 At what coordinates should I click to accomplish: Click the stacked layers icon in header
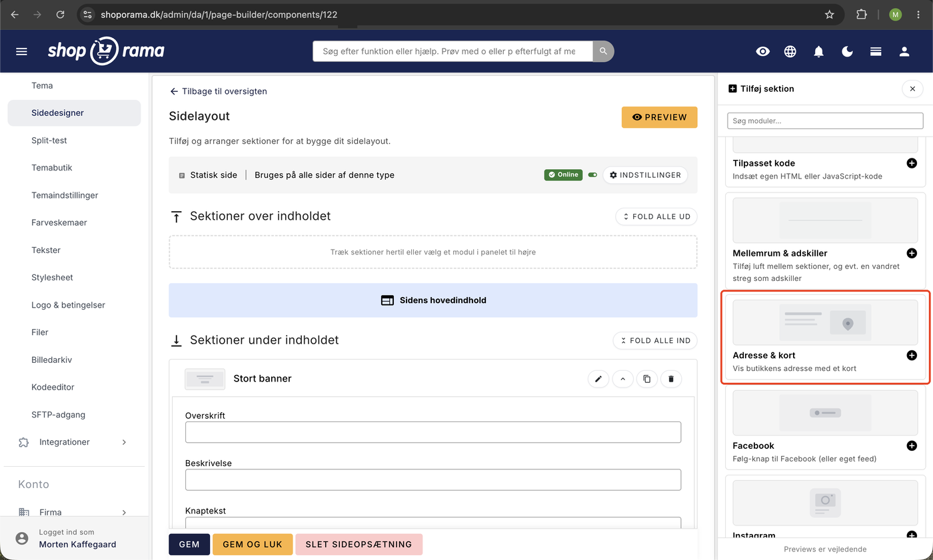click(876, 51)
